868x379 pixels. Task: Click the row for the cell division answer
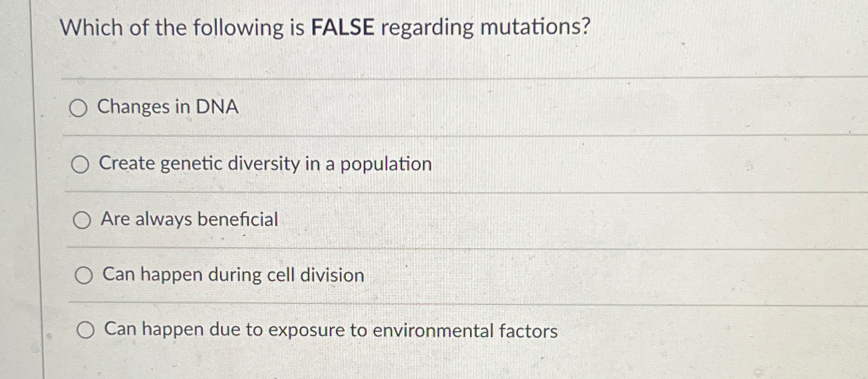[375, 275]
